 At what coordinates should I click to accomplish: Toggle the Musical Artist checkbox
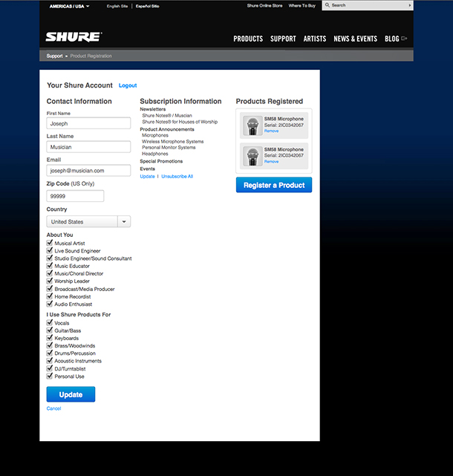point(50,243)
